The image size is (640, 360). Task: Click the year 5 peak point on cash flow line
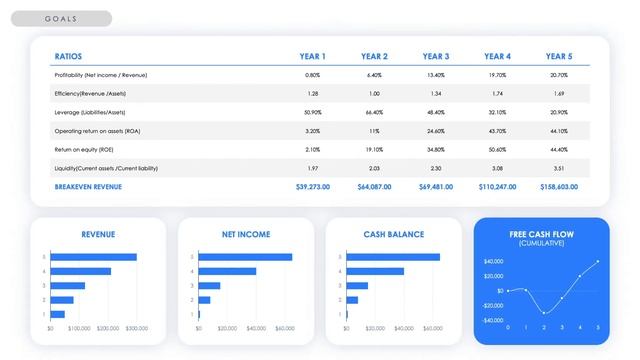tap(598, 261)
